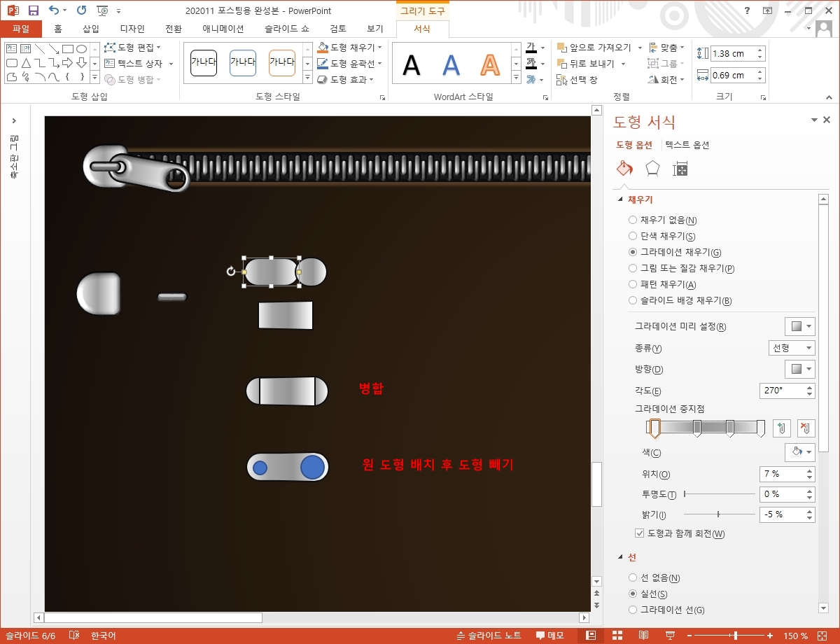Image resolution: width=840 pixels, height=644 pixels.
Task: Open 도형 효과 dropdown in ribbon
Action: 346,80
